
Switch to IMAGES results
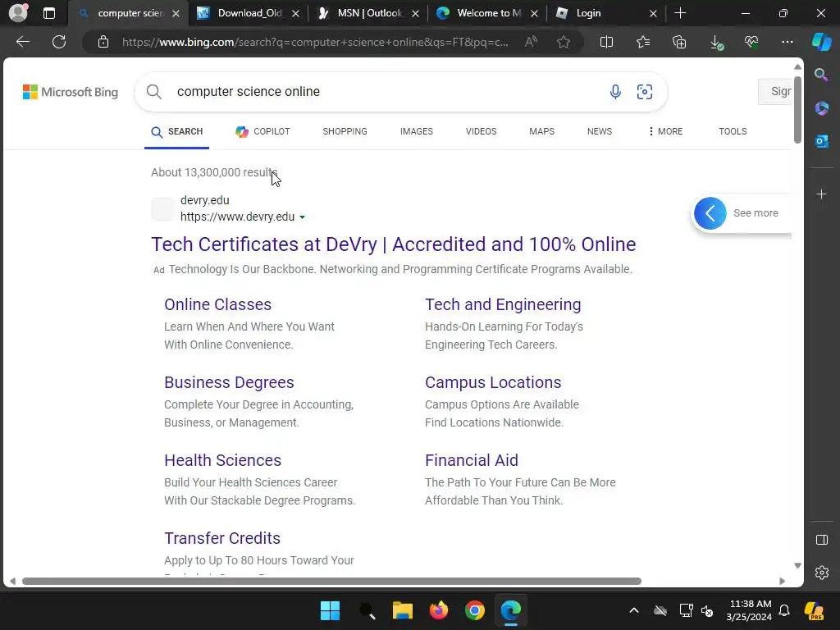point(416,131)
